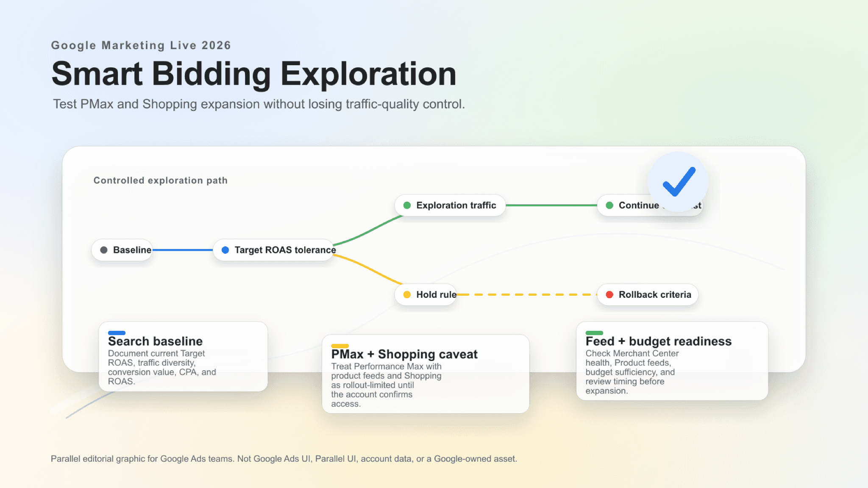
Task: Click the Controlled exploration path label
Action: tap(161, 180)
